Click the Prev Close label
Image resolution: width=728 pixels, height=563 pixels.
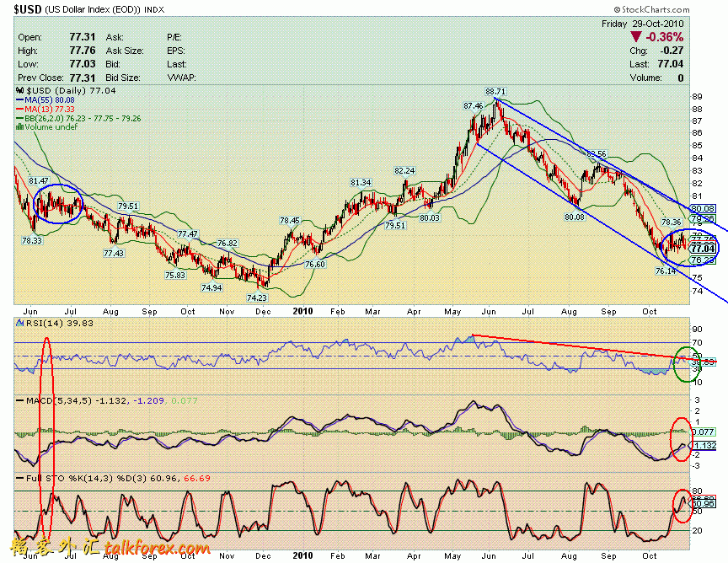(40, 78)
